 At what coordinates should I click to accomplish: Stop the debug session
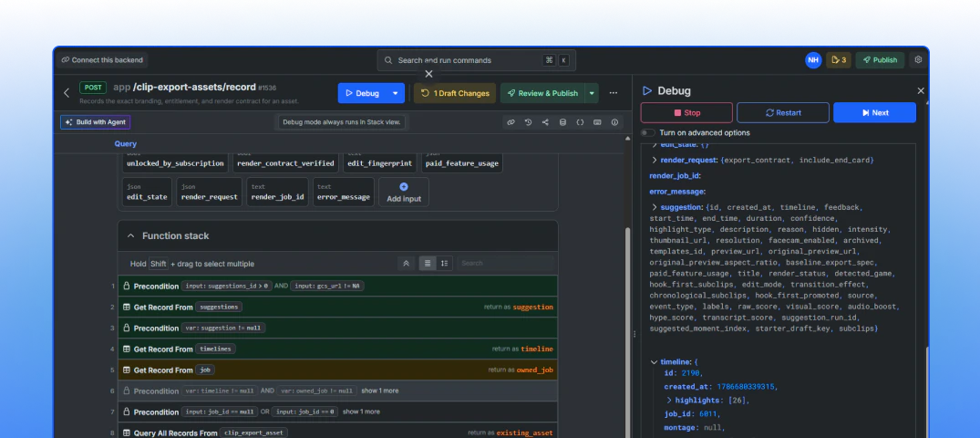(x=686, y=112)
